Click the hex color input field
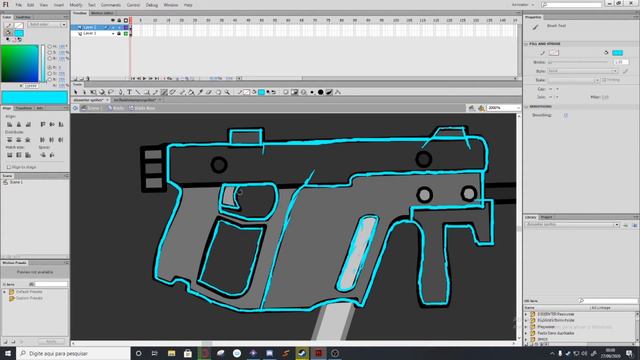The width and height of the screenshot is (640, 360). (31, 86)
